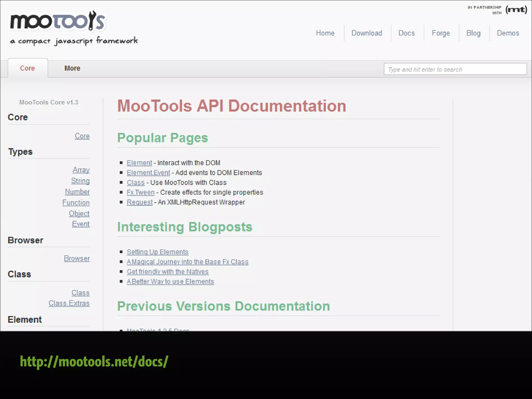Select the Core tab

[x=28, y=68]
